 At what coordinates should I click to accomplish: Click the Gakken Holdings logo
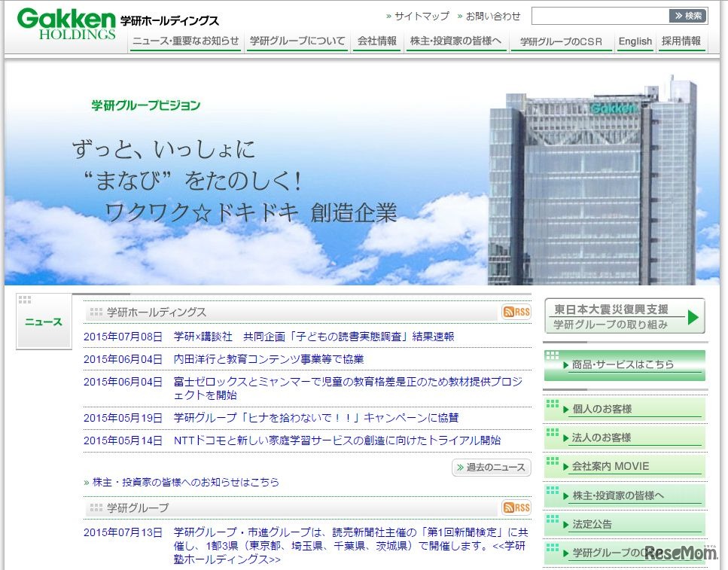click(x=66, y=24)
